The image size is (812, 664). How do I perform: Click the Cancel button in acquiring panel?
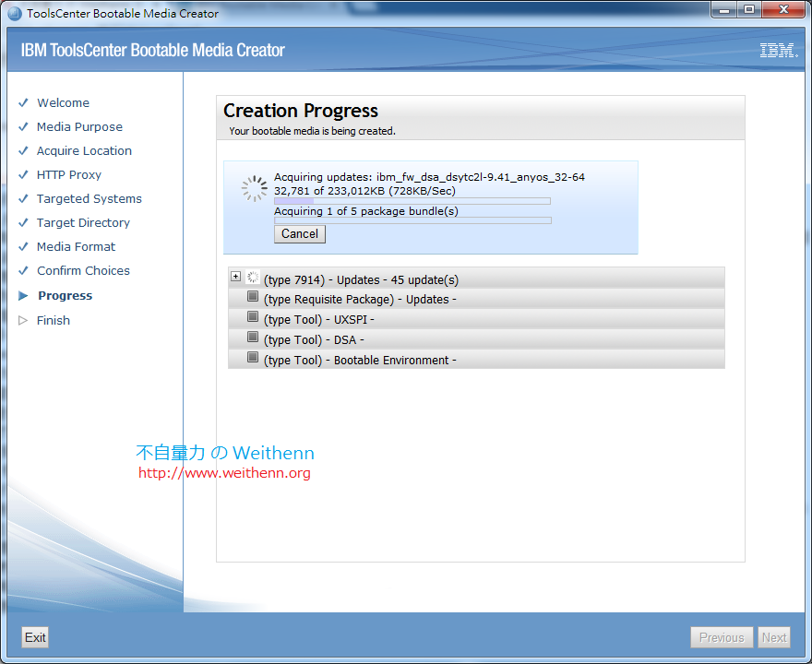pyautogui.click(x=299, y=234)
